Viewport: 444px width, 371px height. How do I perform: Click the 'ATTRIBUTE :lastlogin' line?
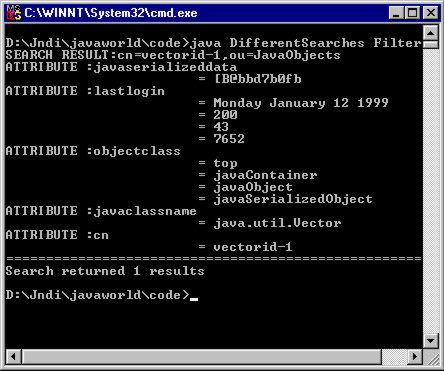[x=85, y=91]
